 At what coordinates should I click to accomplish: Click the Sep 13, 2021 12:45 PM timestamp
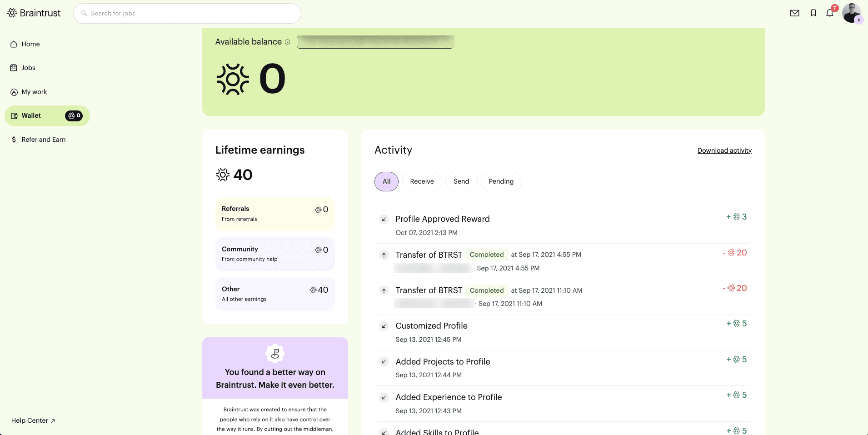(x=429, y=340)
